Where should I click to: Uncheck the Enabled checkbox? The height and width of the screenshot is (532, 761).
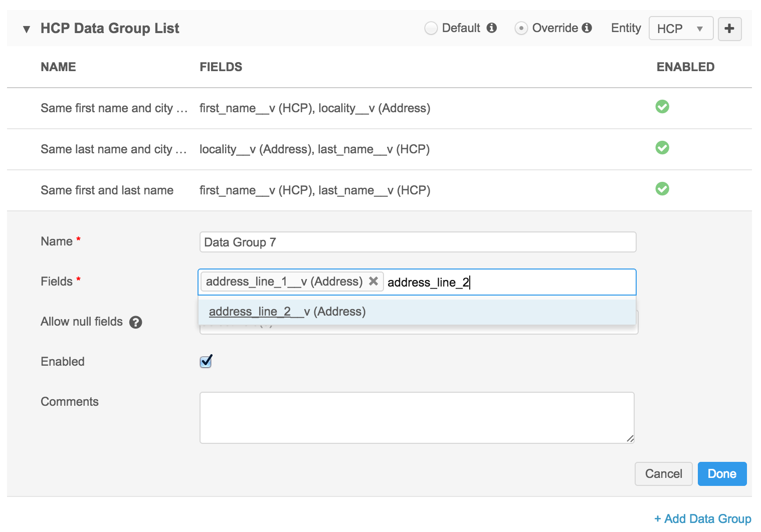206,362
